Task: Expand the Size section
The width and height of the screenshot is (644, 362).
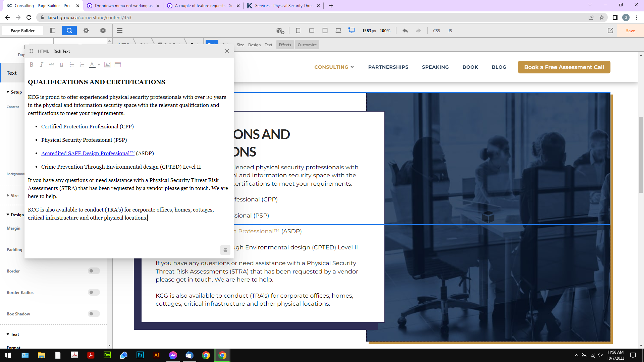Action: 13,195
